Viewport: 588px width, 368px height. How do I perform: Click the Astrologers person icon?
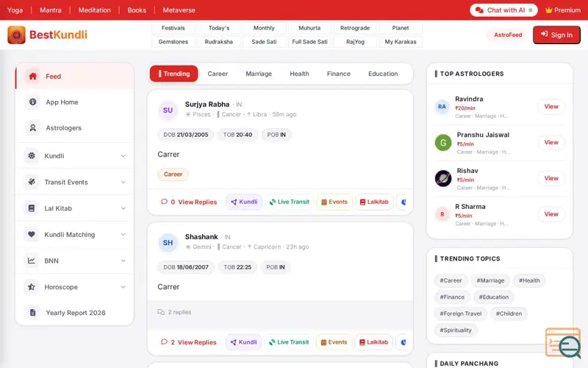point(33,127)
